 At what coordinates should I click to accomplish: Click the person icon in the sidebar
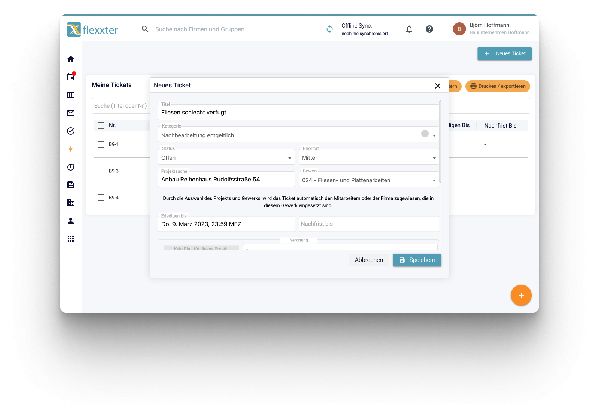70,221
